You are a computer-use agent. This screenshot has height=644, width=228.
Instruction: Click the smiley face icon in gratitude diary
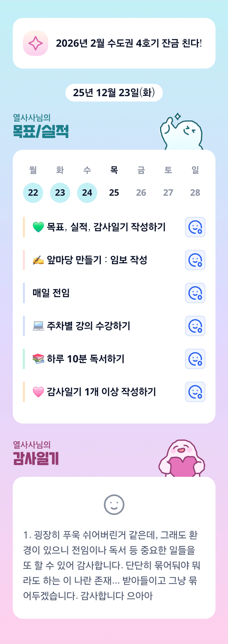point(114,505)
